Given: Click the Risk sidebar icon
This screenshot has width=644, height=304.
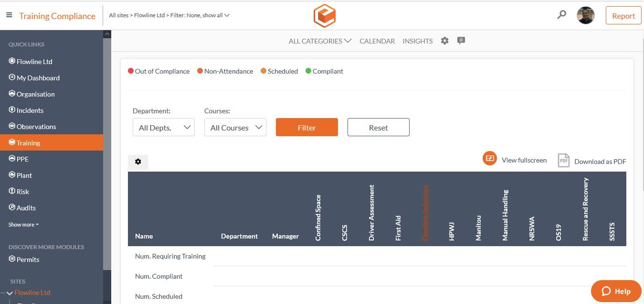Looking at the screenshot, I should (12, 191).
